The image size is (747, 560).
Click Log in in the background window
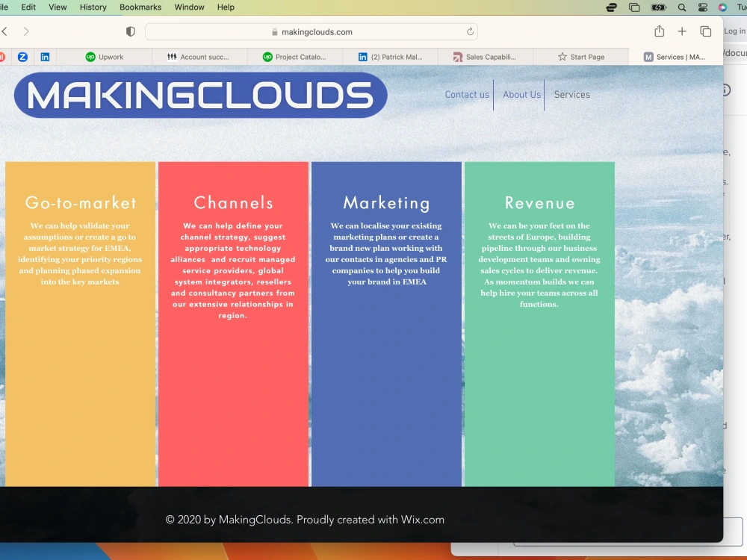(734, 31)
